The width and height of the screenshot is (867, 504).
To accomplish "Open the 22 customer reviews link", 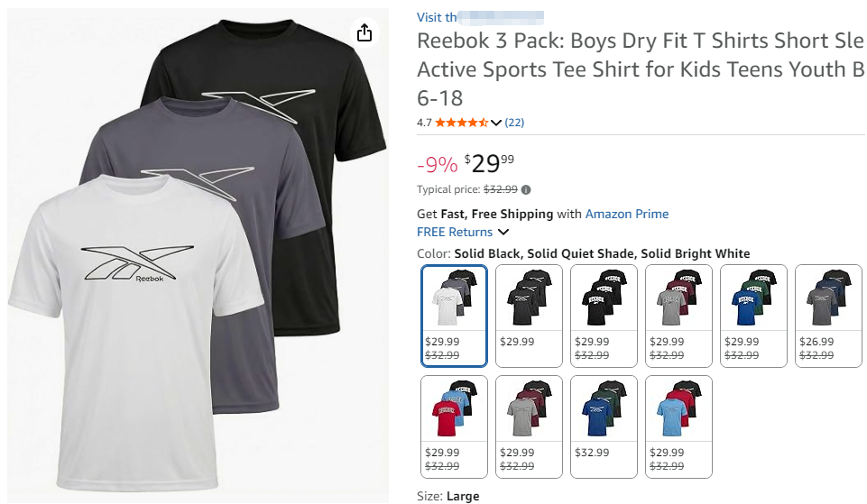I will (514, 123).
